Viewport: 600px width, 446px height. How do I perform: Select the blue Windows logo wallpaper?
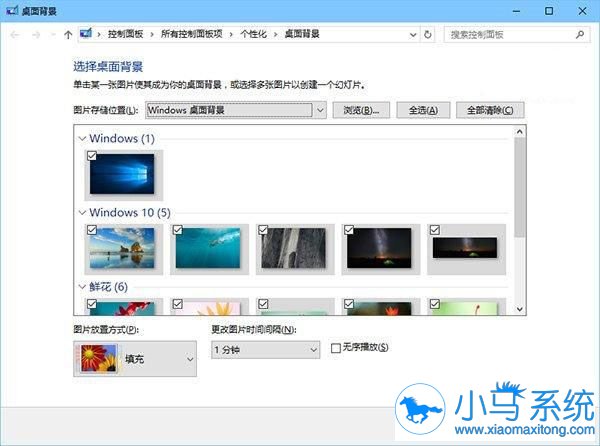122,174
